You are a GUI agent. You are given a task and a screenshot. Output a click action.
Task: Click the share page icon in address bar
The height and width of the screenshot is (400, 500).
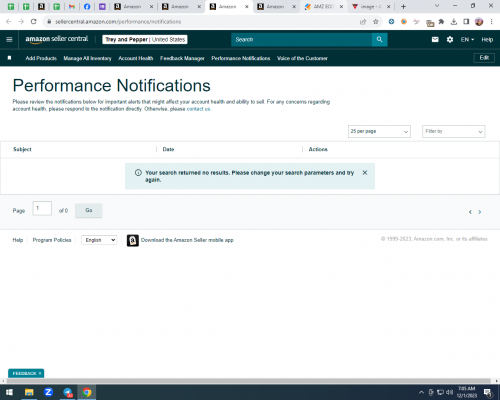363,22
